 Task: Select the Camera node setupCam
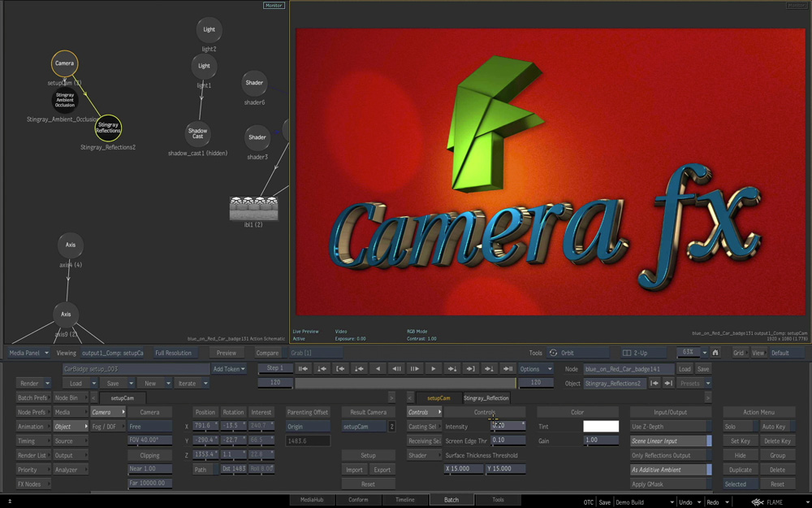[x=65, y=63]
